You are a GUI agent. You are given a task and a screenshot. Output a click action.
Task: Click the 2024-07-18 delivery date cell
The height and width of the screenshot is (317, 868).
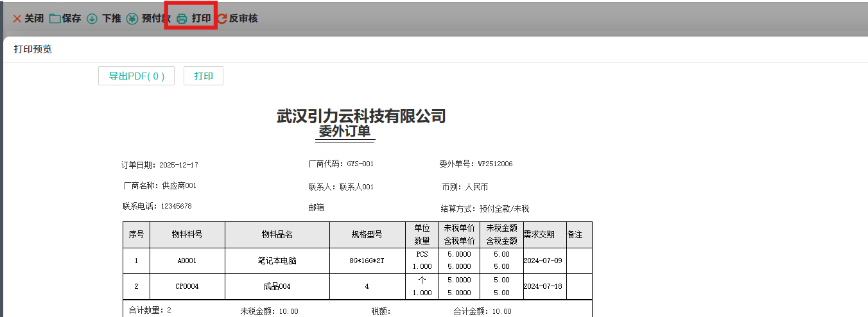click(542, 286)
